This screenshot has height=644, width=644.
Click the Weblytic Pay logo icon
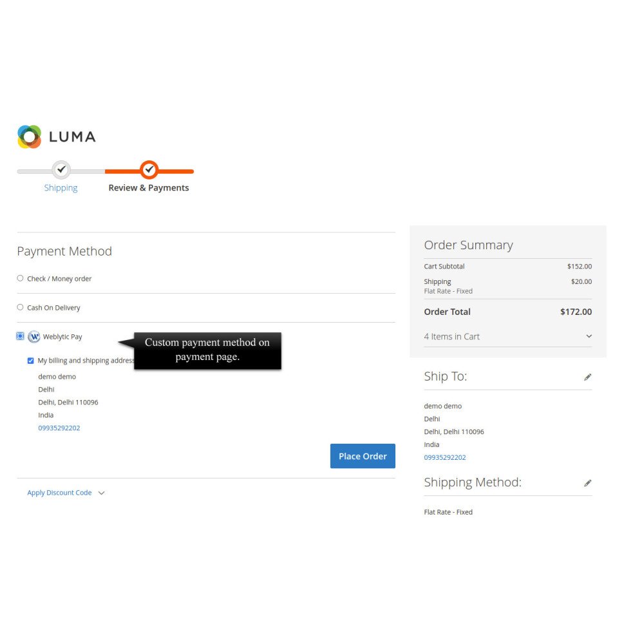[x=34, y=337]
